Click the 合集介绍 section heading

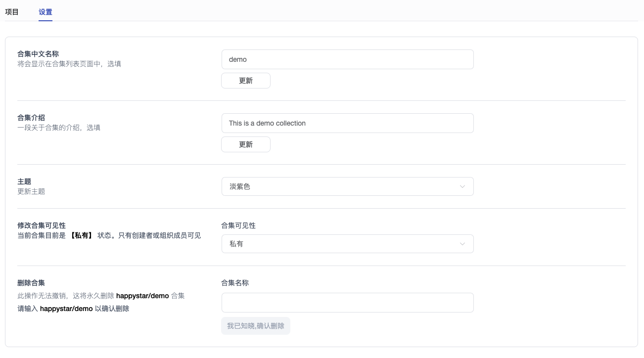click(x=31, y=118)
